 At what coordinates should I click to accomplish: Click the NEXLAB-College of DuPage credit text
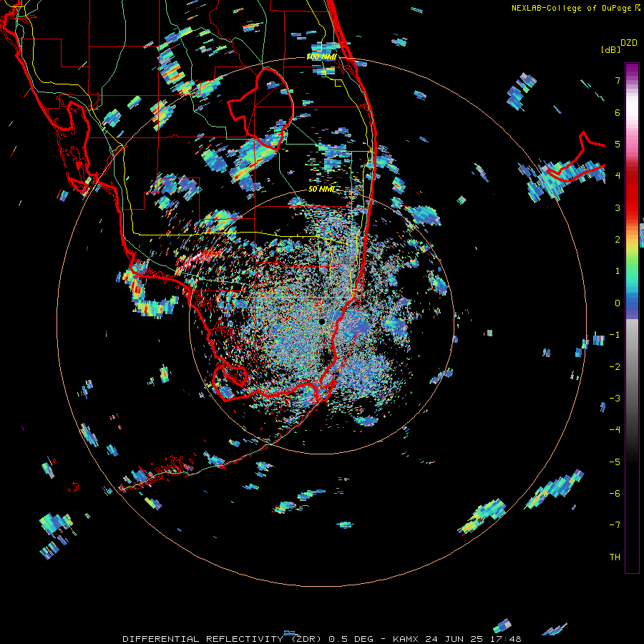(x=572, y=8)
